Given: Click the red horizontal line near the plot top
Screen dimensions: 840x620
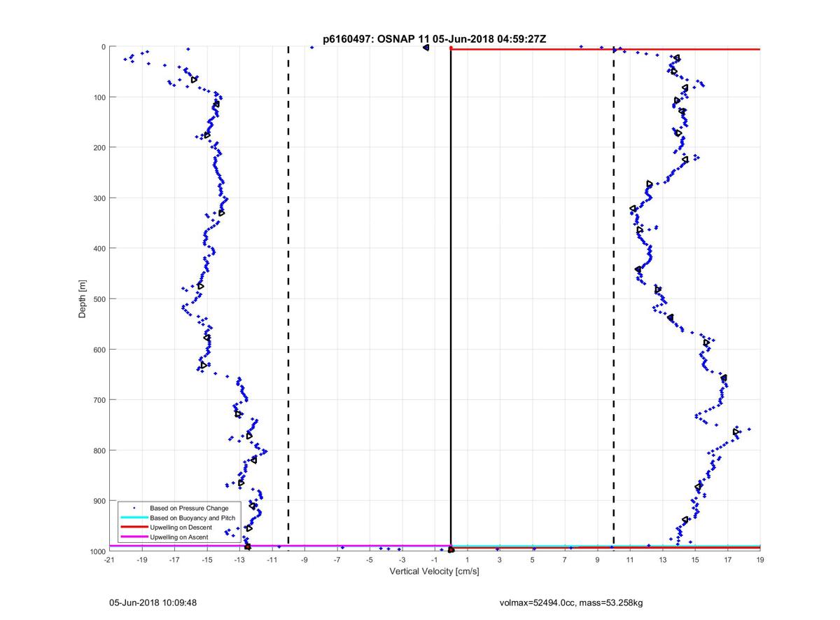Looking at the screenshot, I should 605,49.
